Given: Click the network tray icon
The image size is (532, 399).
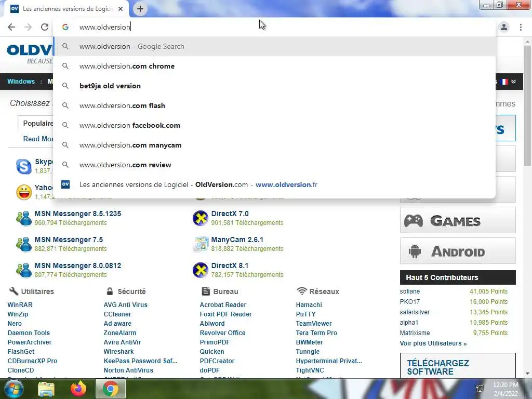Looking at the screenshot, I should tap(480, 389).
